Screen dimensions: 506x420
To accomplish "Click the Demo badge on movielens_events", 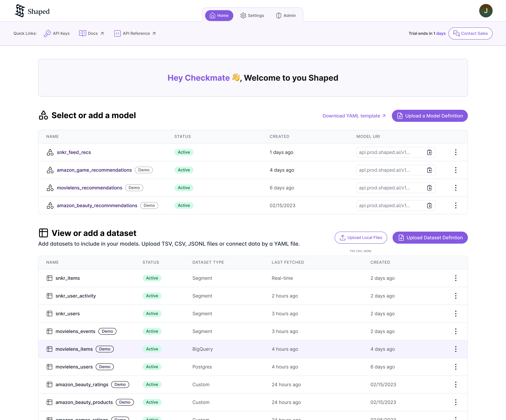I will point(107,331).
